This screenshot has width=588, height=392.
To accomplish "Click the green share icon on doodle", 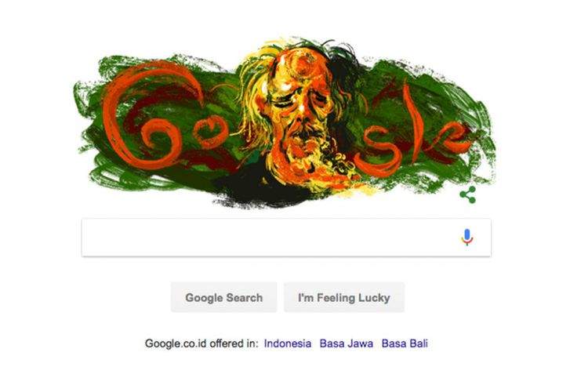I will (467, 195).
